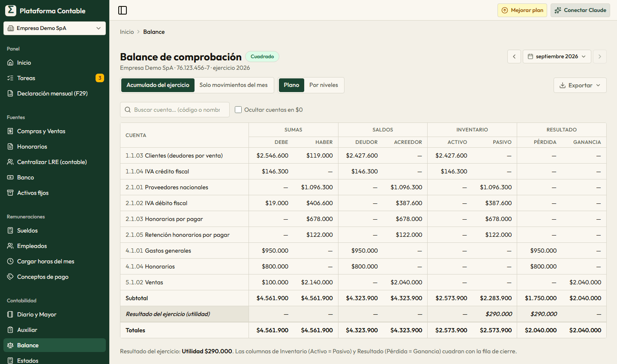Click the Tareas checklist icon

[10, 78]
